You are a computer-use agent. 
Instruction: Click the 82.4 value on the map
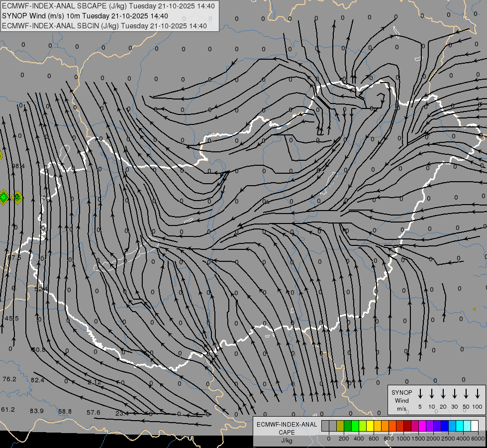tap(37, 380)
